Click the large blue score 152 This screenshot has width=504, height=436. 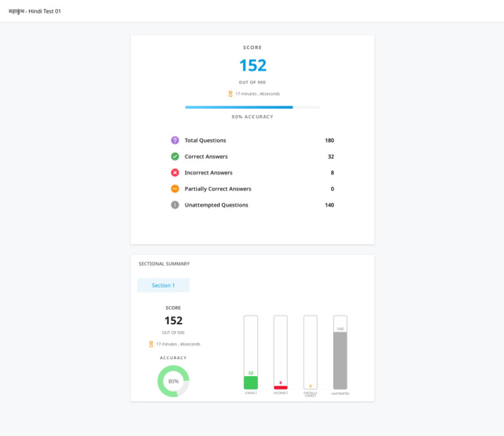click(x=253, y=66)
